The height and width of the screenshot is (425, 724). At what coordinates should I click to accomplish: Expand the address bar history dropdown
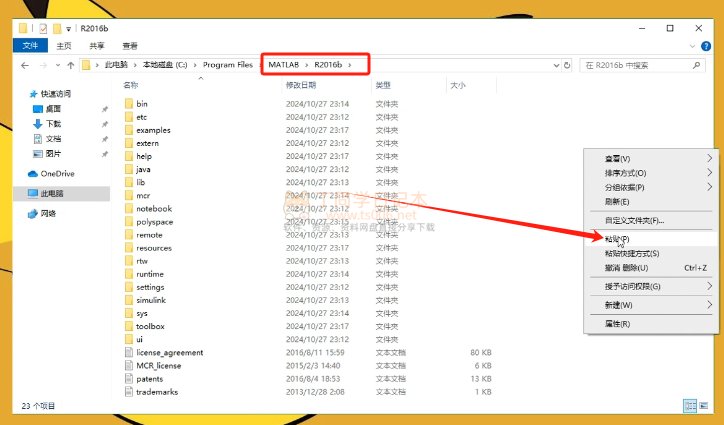tap(556, 66)
